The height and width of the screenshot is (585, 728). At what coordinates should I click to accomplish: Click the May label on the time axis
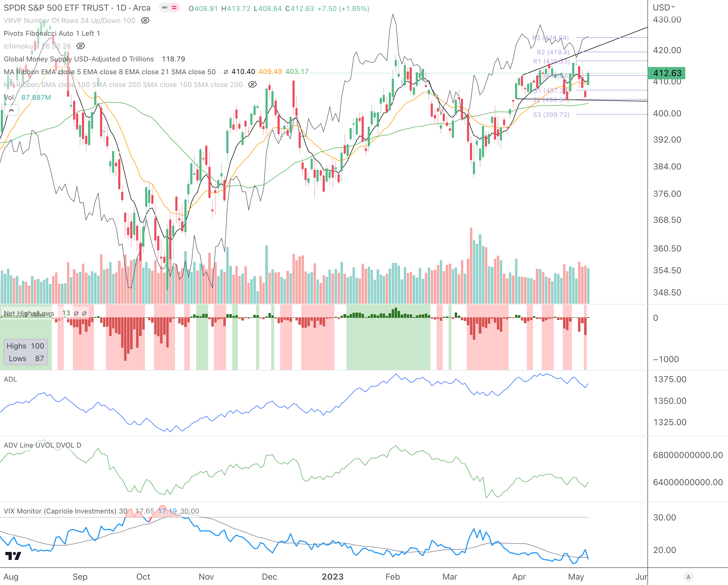click(x=576, y=577)
